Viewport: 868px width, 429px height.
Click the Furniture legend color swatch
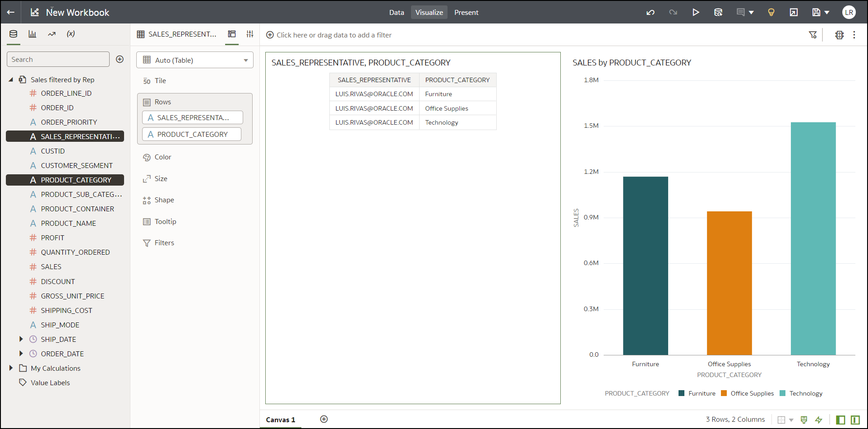click(x=681, y=393)
